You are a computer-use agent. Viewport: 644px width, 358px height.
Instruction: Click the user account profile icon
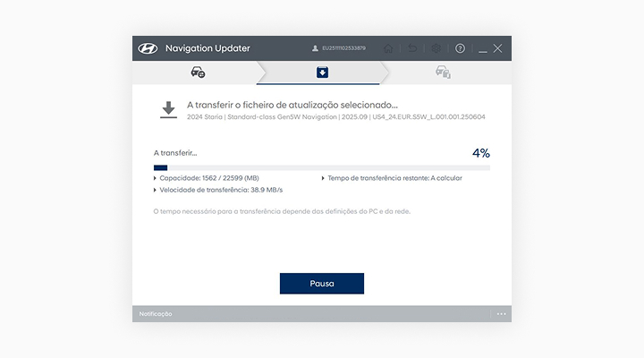tap(315, 48)
